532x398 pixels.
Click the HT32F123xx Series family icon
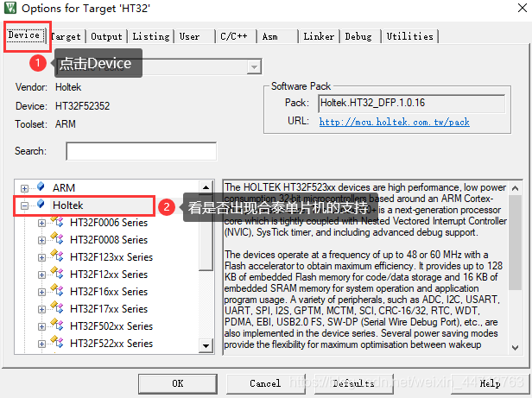(x=57, y=256)
